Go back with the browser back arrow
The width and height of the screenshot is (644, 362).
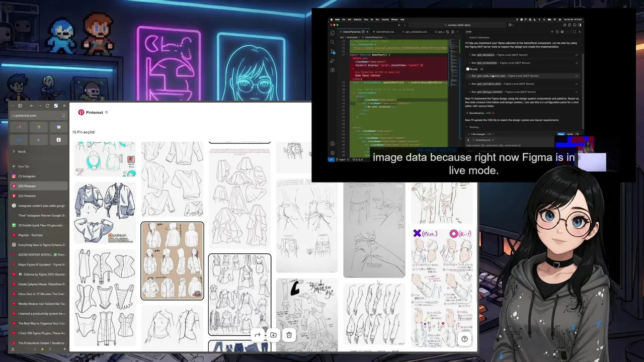pyautogui.click(x=31, y=106)
